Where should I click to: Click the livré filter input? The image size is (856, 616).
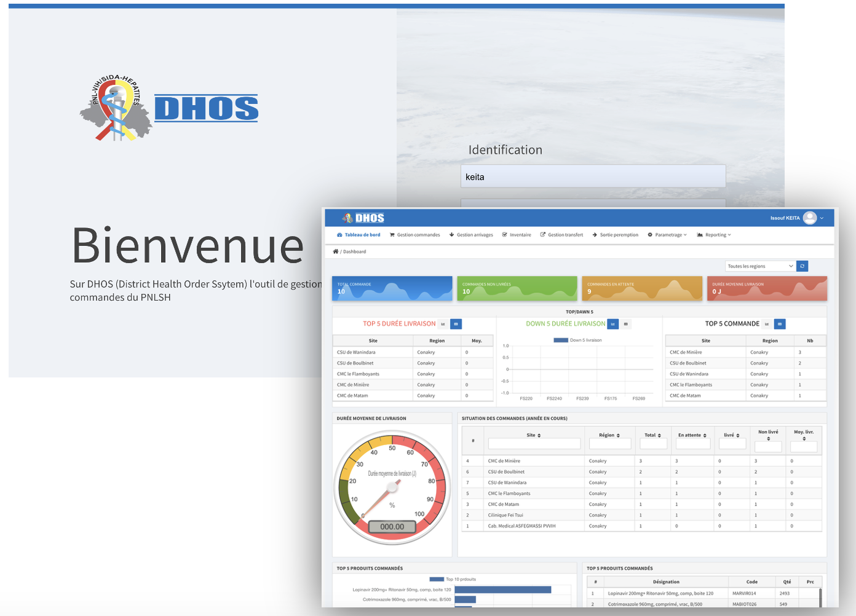click(732, 444)
